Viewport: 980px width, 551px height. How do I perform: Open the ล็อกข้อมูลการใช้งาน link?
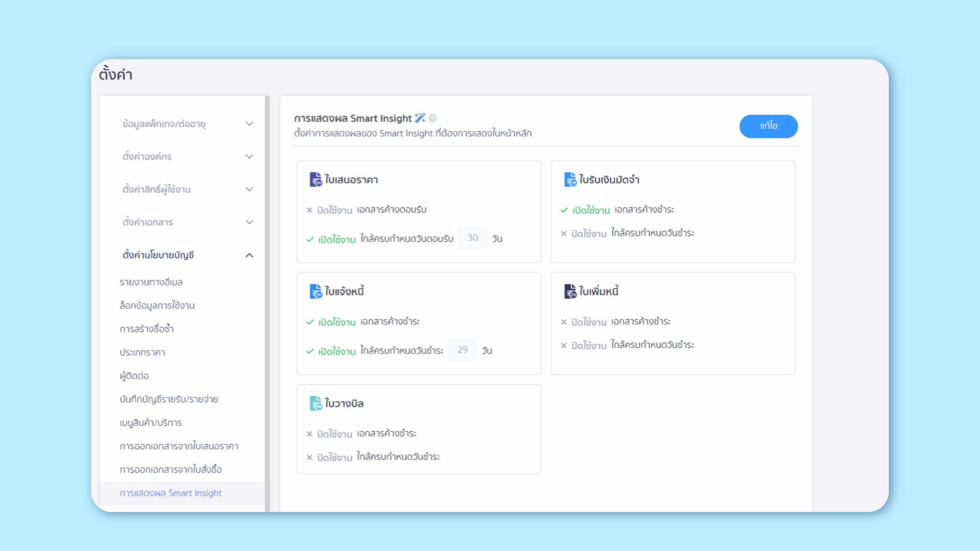157,305
